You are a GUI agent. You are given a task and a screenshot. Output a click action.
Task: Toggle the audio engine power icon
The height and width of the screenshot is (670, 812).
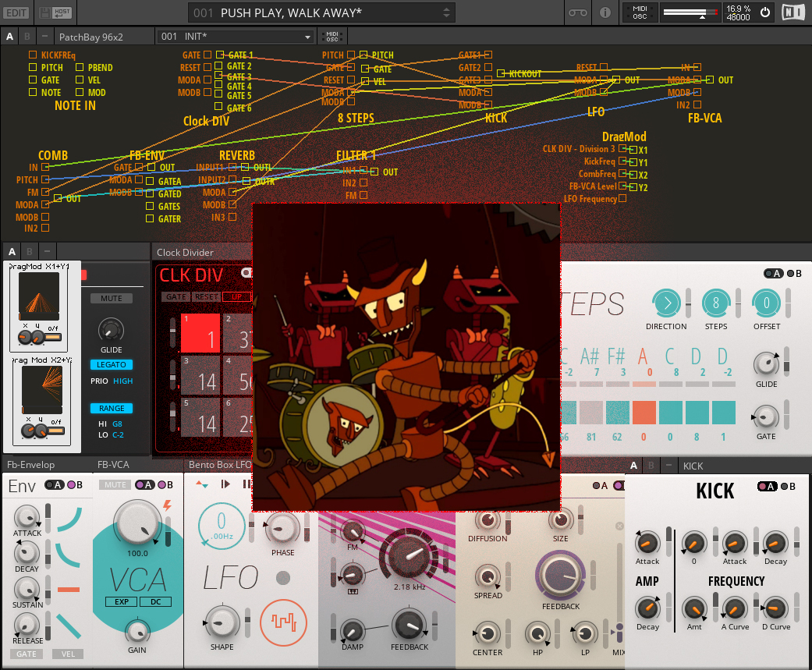pyautogui.click(x=765, y=12)
